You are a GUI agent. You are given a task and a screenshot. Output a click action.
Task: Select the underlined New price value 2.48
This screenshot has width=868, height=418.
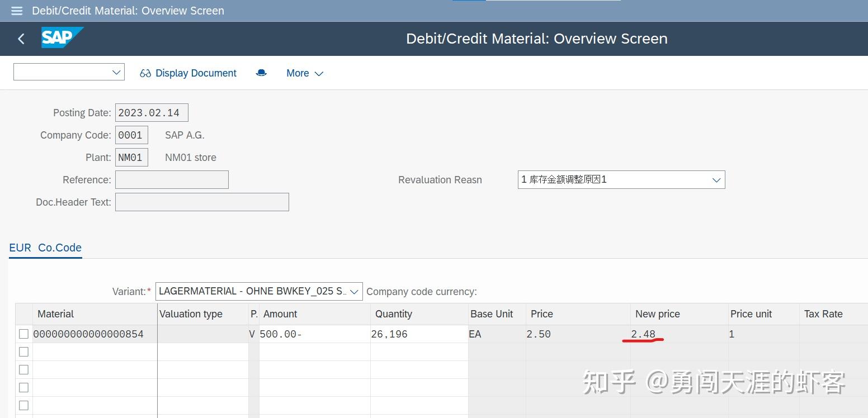click(x=643, y=334)
